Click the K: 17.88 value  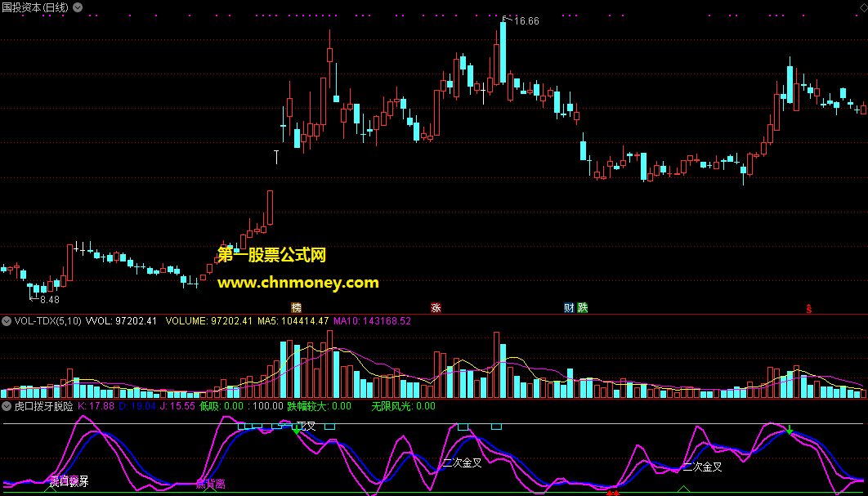tap(96, 406)
